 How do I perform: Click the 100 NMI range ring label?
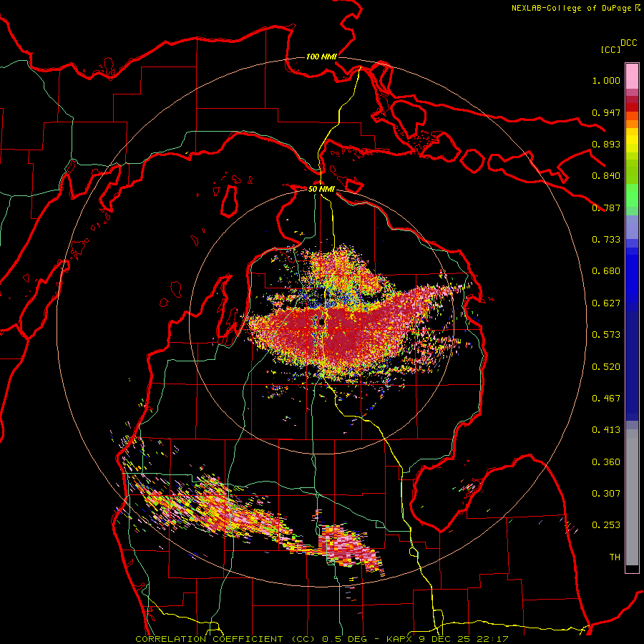[321, 57]
